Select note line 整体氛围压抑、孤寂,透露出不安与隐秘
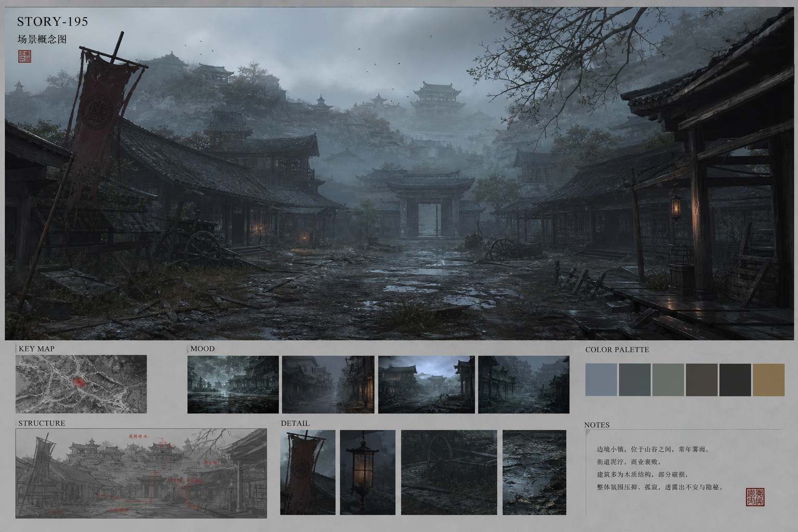The image size is (798, 532). pos(660,487)
